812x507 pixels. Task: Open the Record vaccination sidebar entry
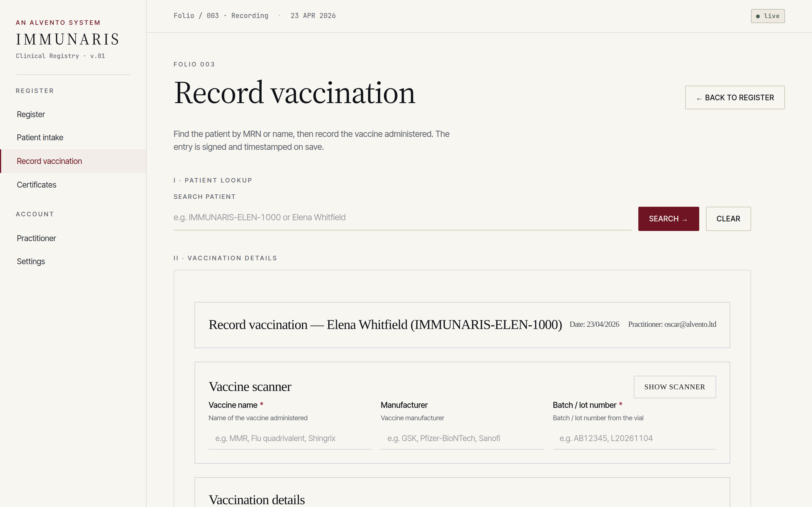(x=49, y=161)
